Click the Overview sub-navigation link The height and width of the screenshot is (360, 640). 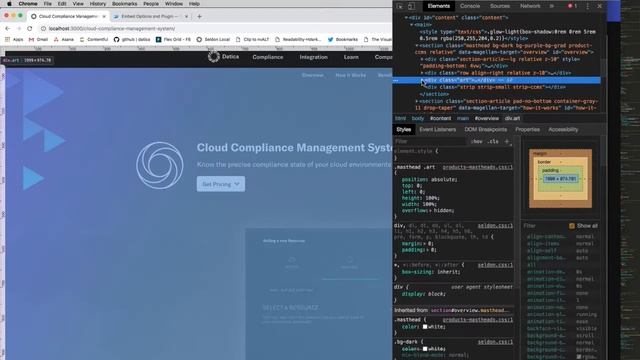click(313, 75)
